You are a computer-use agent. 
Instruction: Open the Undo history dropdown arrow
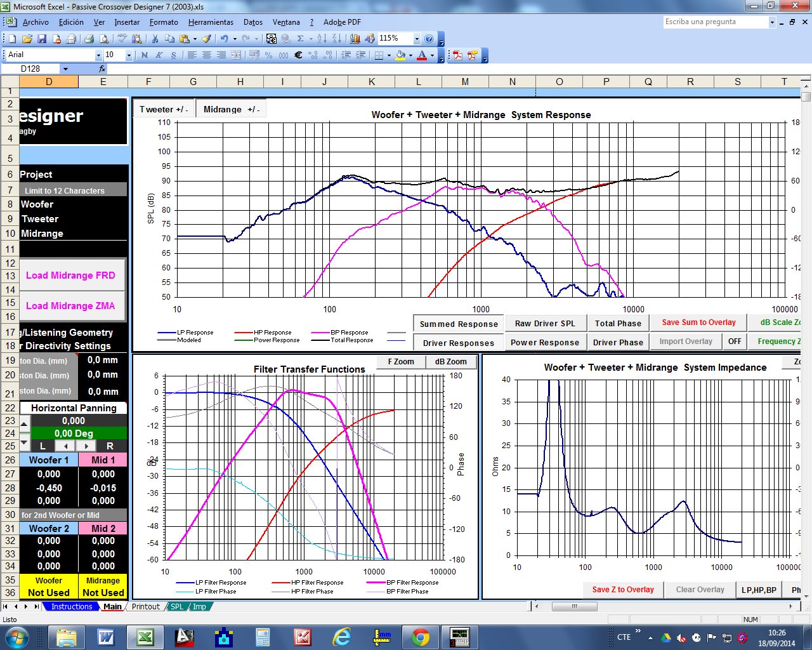235,39
